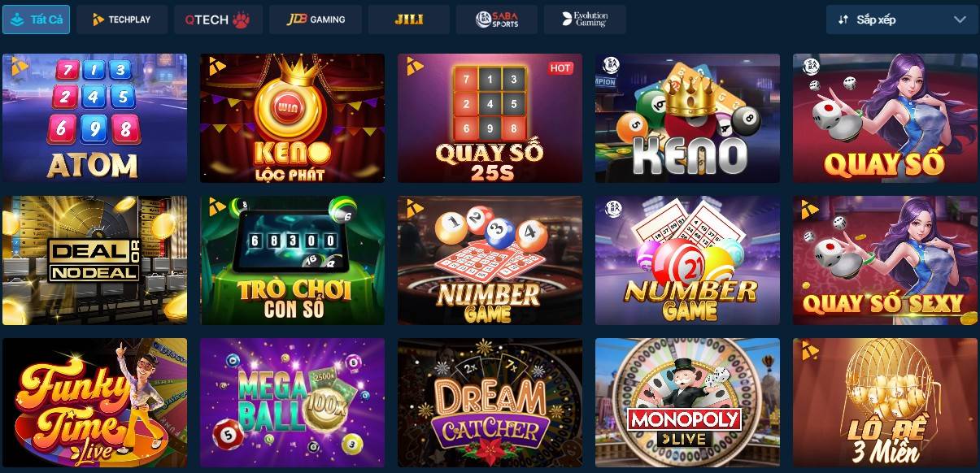Open the ATOM game thumbnail
The width and height of the screenshot is (980, 473).
pyautogui.click(x=94, y=118)
